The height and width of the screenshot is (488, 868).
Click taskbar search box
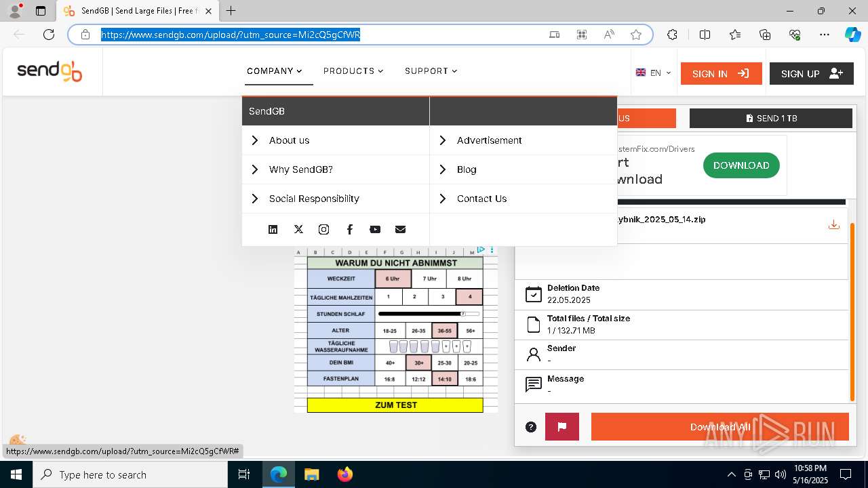pyautogui.click(x=130, y=474)
